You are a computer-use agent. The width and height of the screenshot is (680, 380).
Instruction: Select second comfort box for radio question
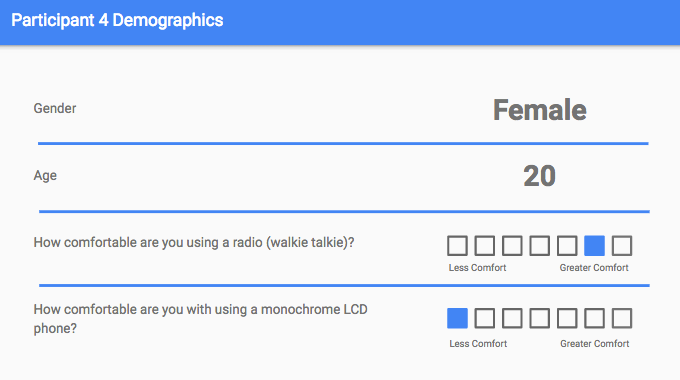click(x=484, y=246)
